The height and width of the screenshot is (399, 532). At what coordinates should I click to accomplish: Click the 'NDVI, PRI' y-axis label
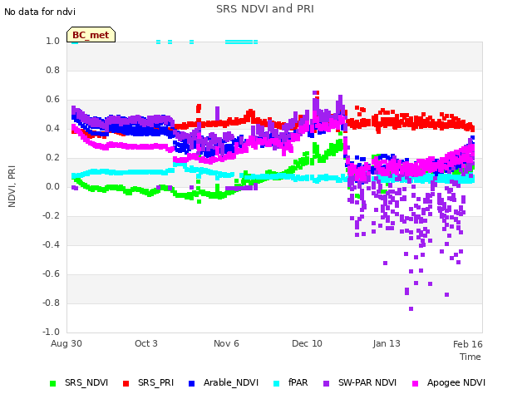tap(12, 186)
